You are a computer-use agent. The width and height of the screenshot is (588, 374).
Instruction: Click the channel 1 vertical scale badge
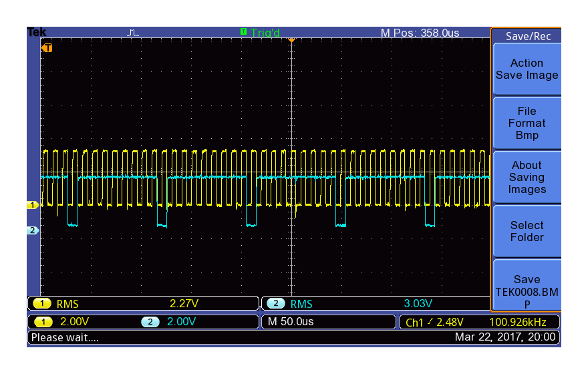click(43, 322)
